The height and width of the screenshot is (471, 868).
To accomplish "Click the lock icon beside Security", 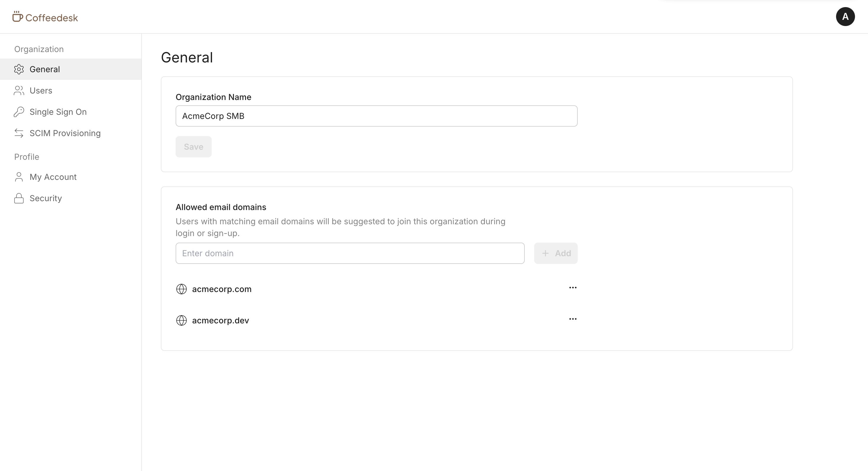I will tap(19, 198).
